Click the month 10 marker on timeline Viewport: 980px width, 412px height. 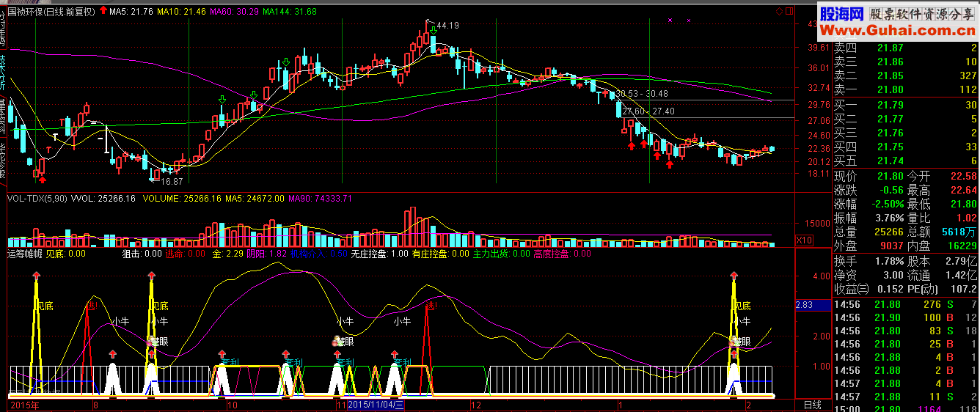pos(233,405)
